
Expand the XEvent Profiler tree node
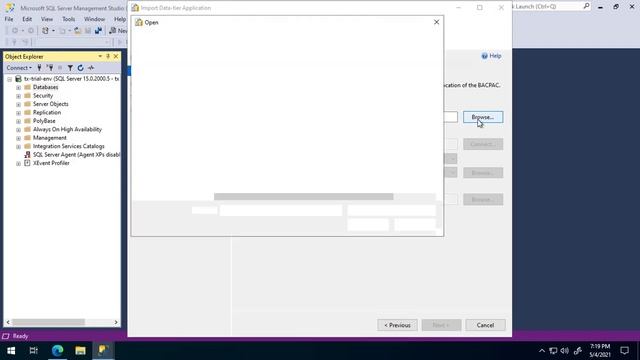18,163
